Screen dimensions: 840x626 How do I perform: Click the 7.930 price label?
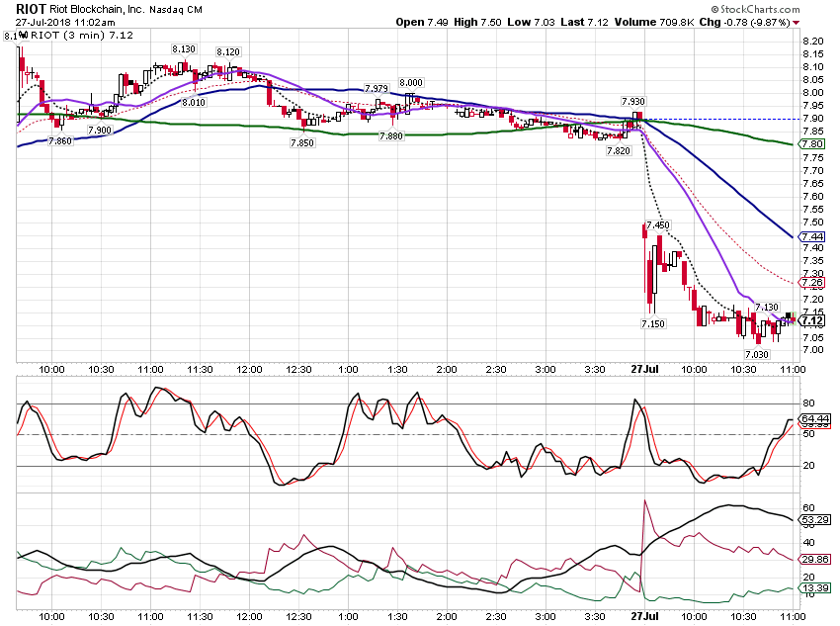coord(633,101)
